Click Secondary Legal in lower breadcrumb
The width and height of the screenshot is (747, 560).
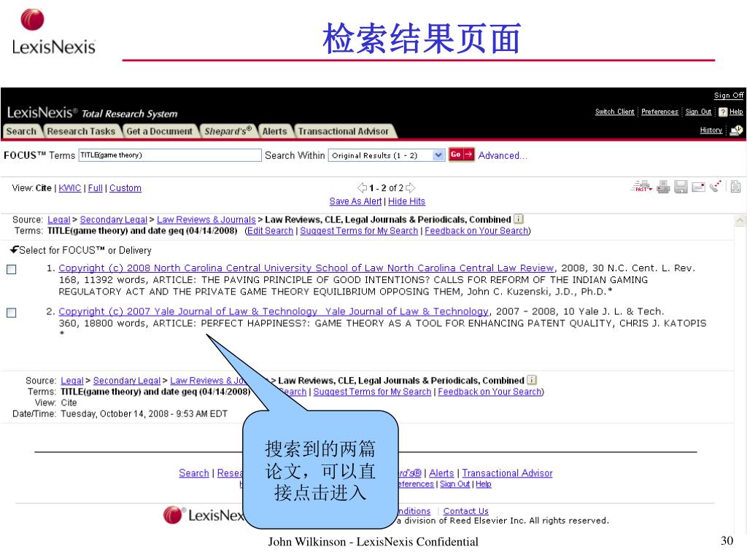coord(127,381)
